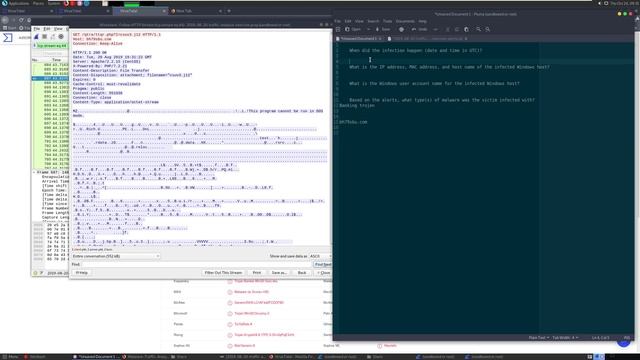Open Wireshark View menu
Screen dimensions: 640x360
coord(58,29)
